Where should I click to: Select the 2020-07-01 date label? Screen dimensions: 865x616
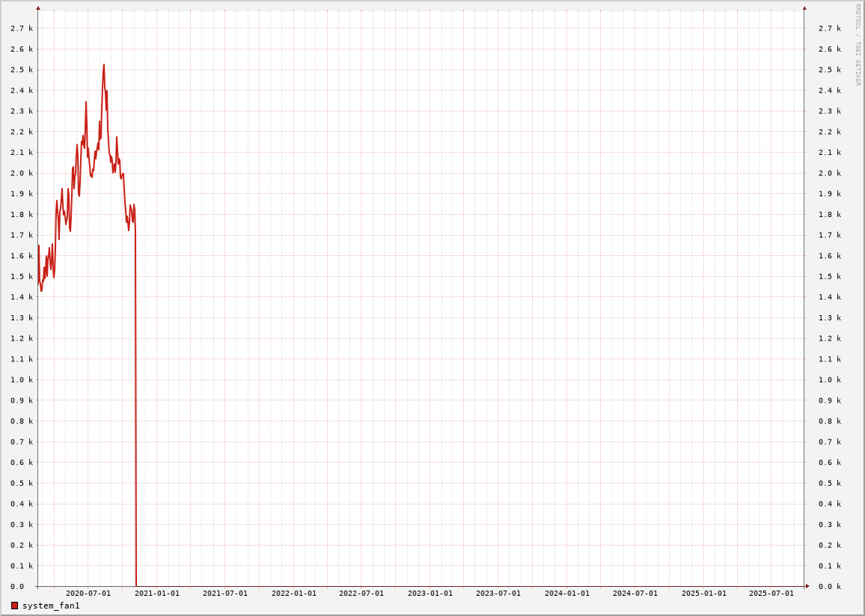(x=88, y=594)
